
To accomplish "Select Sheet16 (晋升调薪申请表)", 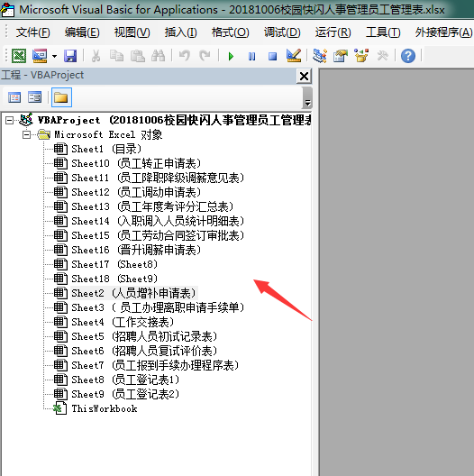I will 136,250.
